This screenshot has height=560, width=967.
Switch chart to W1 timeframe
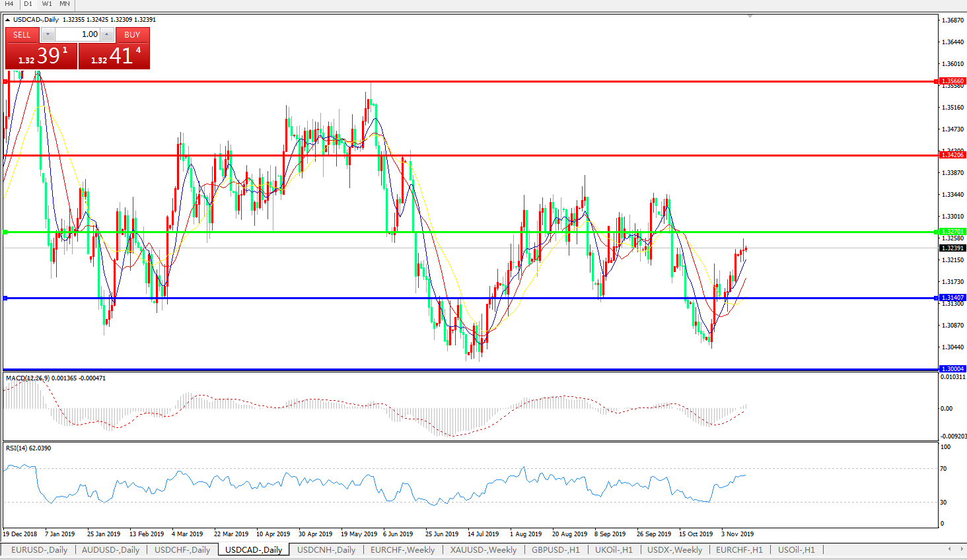(47, 4)
